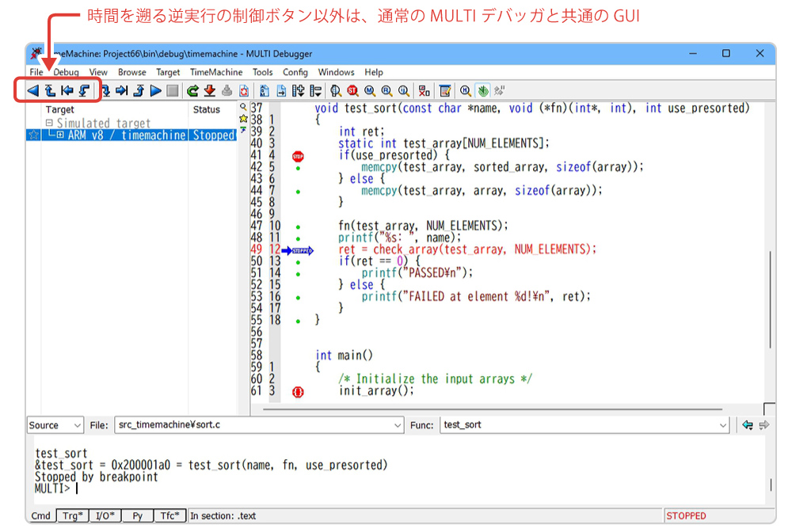Set breakpoint at green dot on line 44
792x532 pixels.
298,192
